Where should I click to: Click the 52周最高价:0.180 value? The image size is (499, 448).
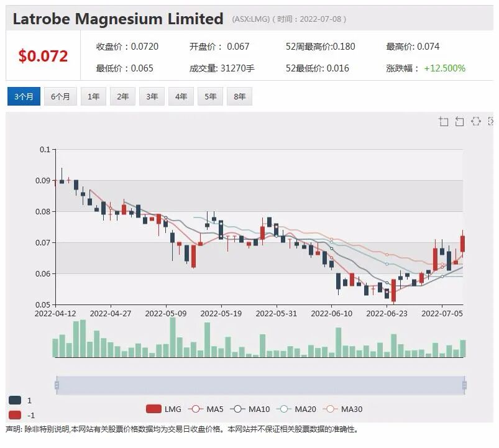pos(320,47)
